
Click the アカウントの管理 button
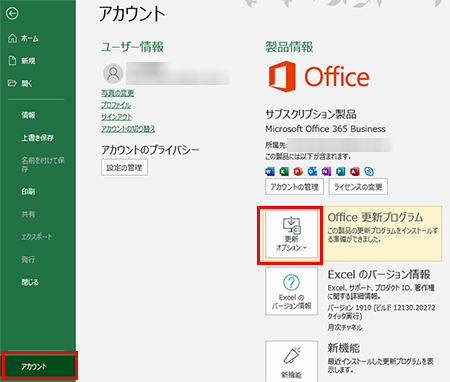(x=295, y=187)
